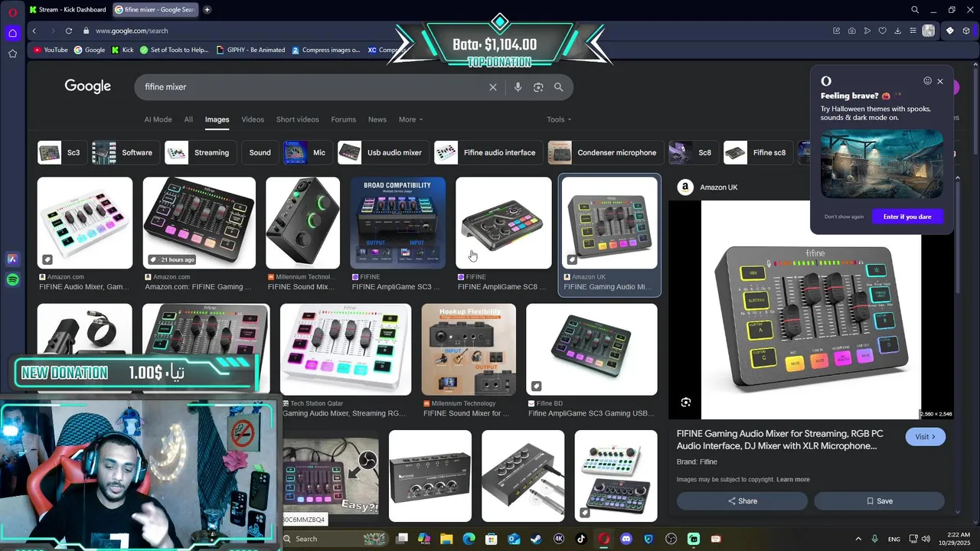The image size is (980, 551).
Task: Filter images by Fifine audio interface chip
Action: (x=488, y=152)
